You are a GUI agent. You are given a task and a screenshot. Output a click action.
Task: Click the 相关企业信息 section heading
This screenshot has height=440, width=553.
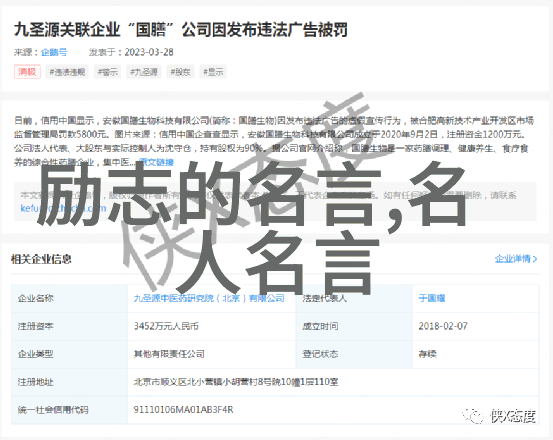pos(41,259)
